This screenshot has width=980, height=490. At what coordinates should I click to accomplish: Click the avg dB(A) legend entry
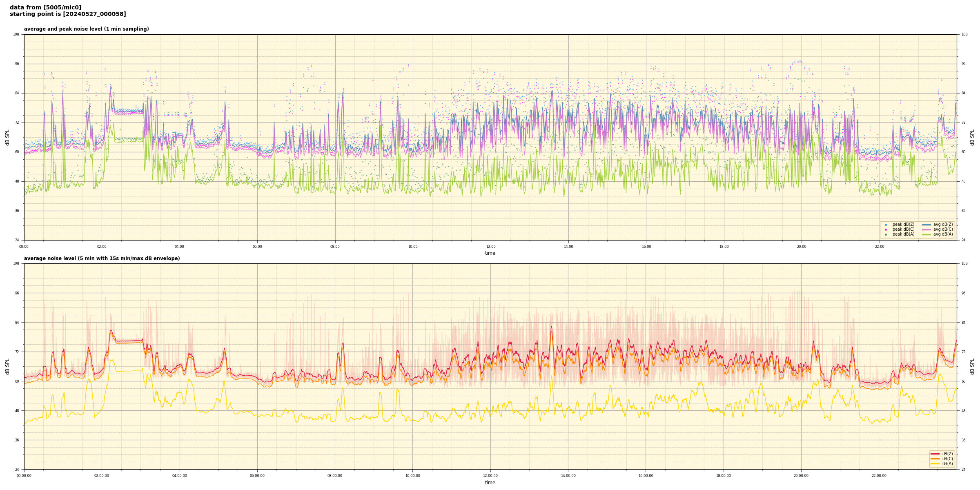(942, 234)
